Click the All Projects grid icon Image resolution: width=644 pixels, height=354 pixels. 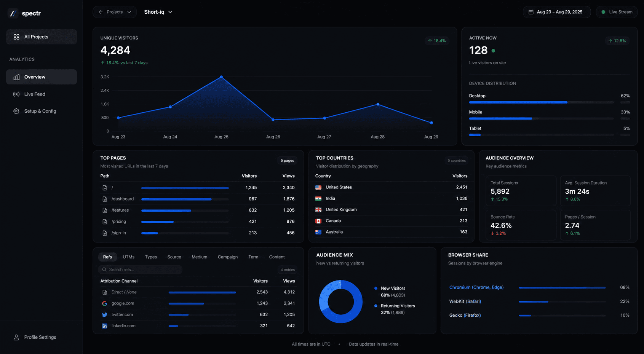pyautogui.click(x=16, y=37)
